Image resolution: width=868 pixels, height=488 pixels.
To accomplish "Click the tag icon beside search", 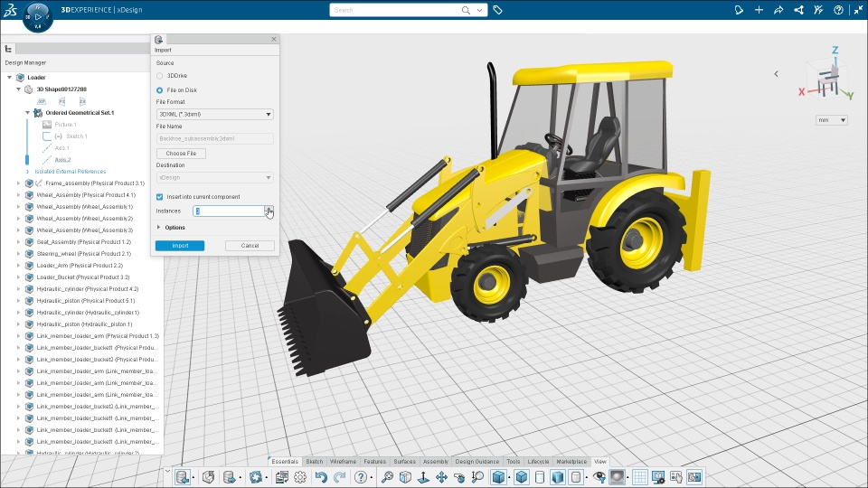I will pyautogui.click(x=497, y=10).
